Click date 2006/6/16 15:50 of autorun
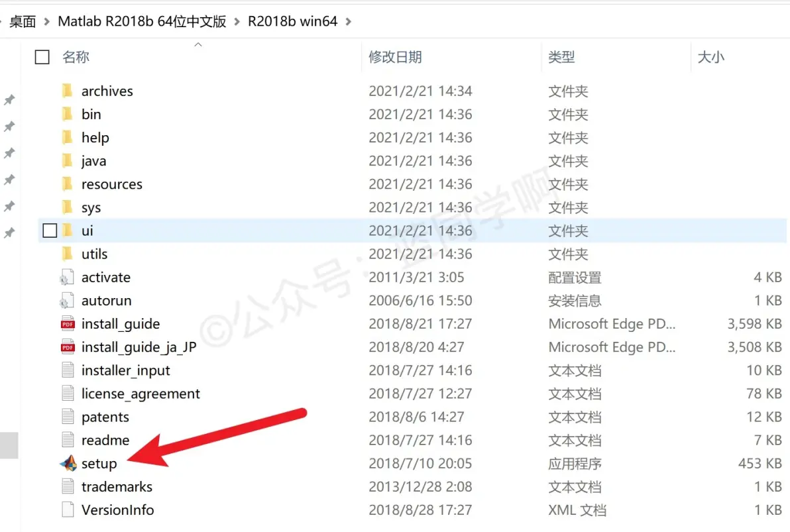Image resolution: width=790 pixels, height=532 pixels. point(420,300)
